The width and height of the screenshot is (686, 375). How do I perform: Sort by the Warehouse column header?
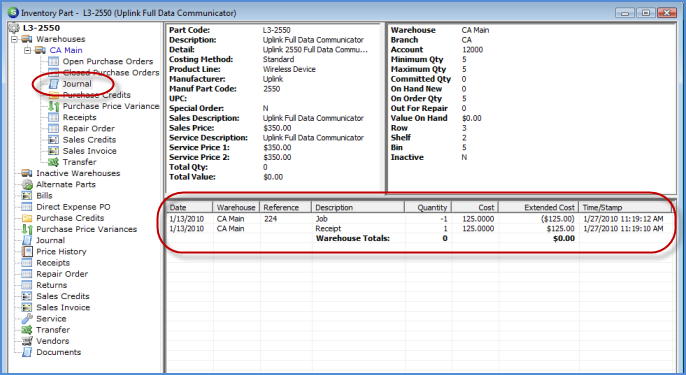point(236,207)
